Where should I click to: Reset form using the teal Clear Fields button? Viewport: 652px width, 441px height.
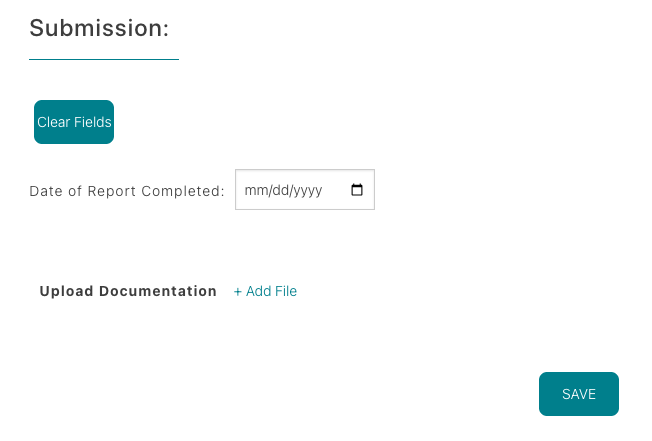74,122
